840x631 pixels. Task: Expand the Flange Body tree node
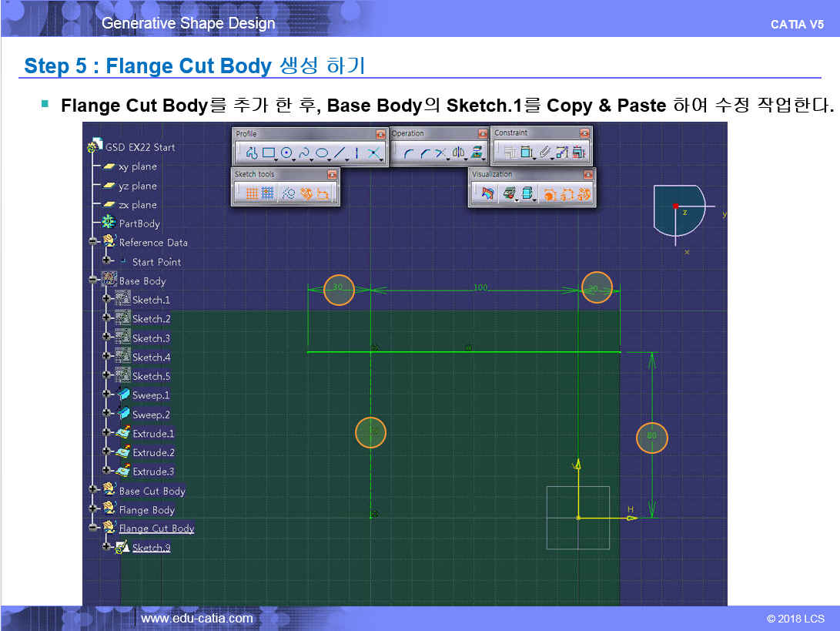tap(93, 509)
